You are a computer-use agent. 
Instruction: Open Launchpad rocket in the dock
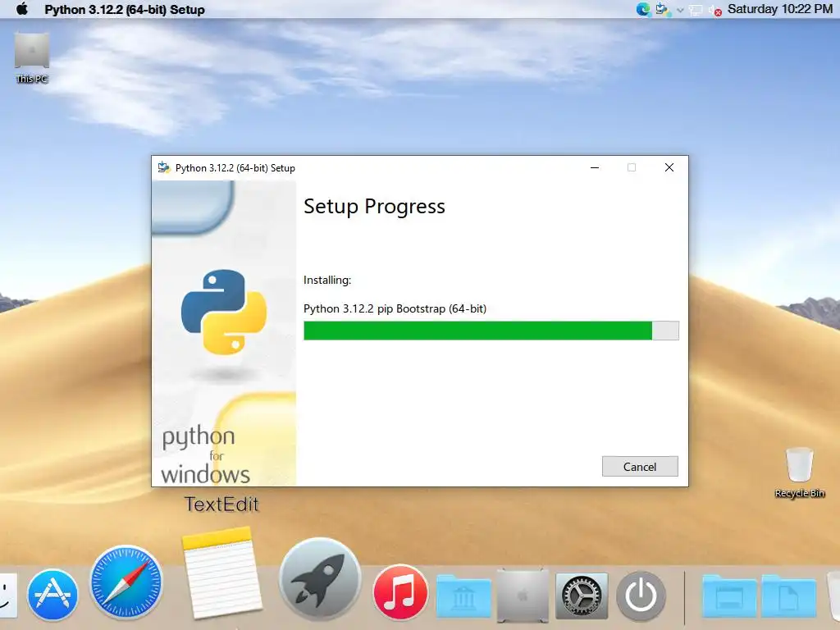[320, 580]
